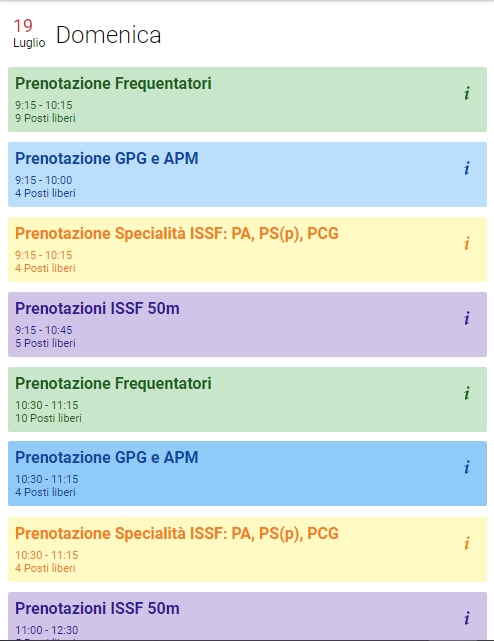This screenshot has height=641, width=494.
Task: Select Frequentatori card with 10 Posti liberi
Action: point(247,399)
